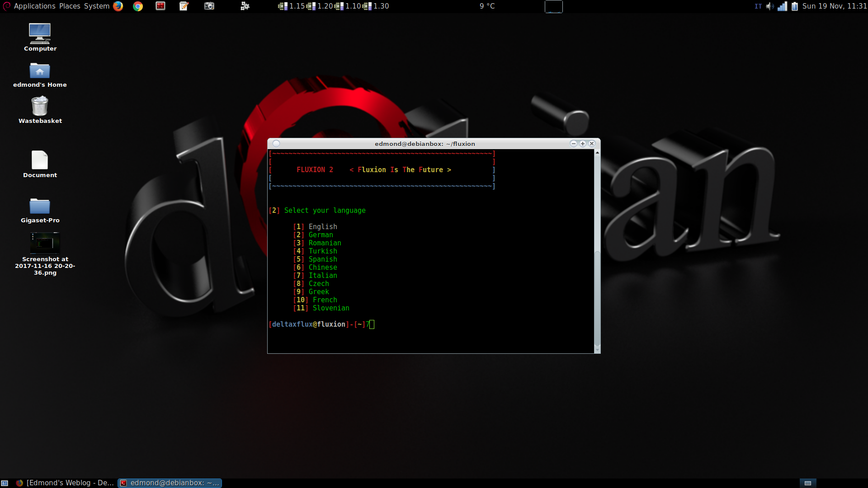Open the text editor notepad icon

[184, 6]
